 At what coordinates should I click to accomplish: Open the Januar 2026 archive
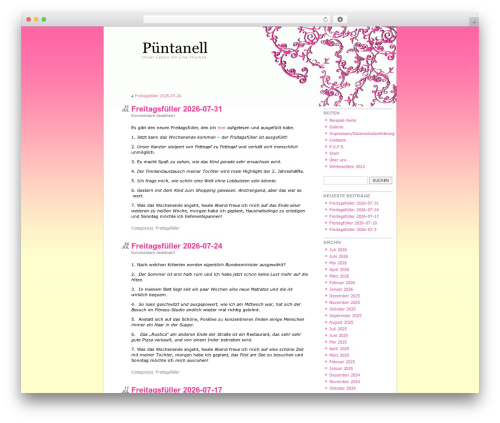341,289
